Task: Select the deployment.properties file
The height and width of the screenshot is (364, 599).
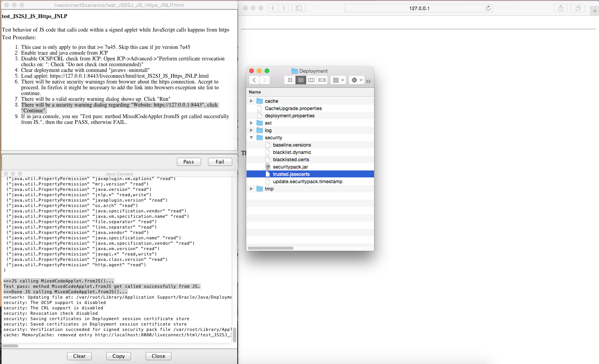Action: point(290,116)
